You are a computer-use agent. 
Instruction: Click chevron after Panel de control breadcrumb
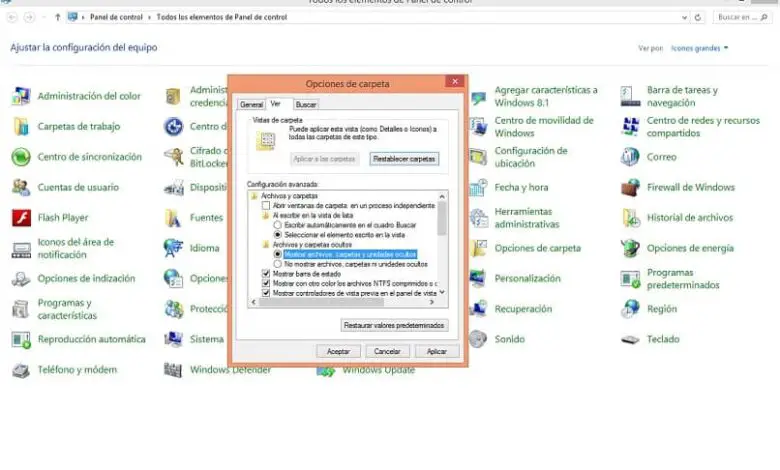(x=149, y=17)
